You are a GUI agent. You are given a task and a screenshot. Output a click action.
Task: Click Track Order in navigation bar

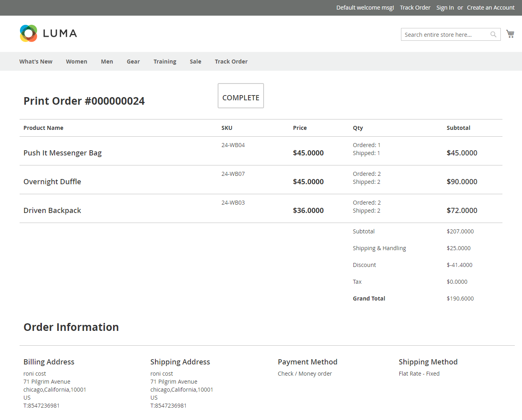pyautogui.click(x=231, y=62)
